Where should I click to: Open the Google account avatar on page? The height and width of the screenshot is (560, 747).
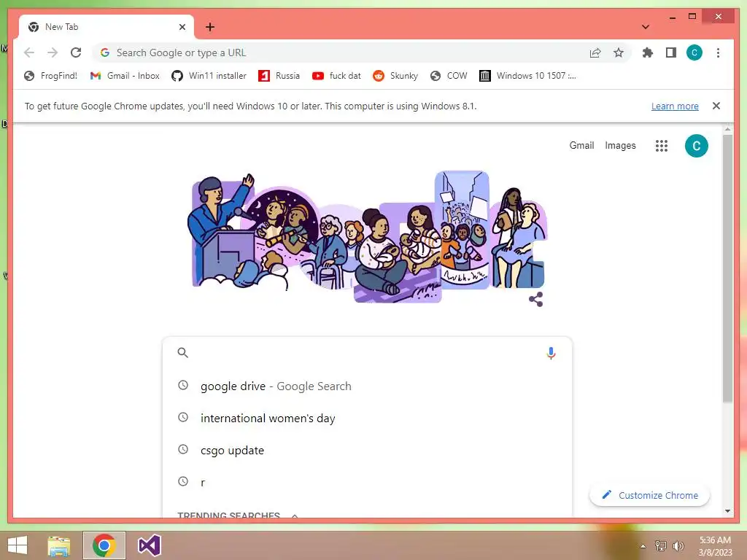(x=696, y=146)
